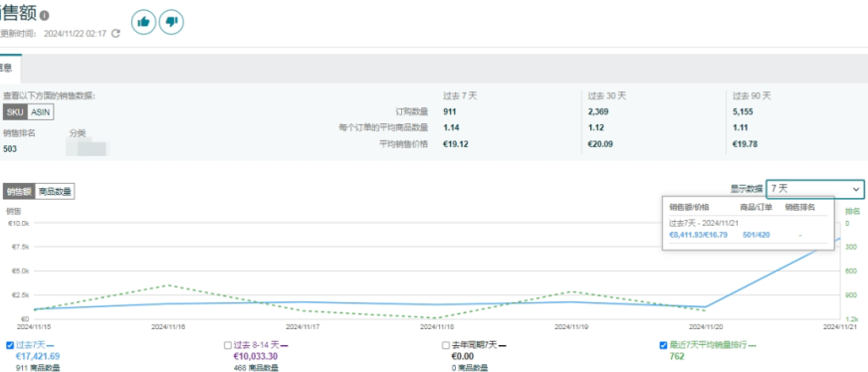
Task: Click the 过去 30 天 column header
Action: pyautogui.click(x=607, y=95)
